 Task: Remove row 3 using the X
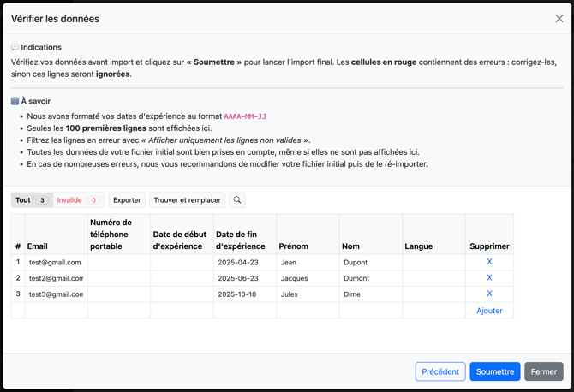(489, 294)
